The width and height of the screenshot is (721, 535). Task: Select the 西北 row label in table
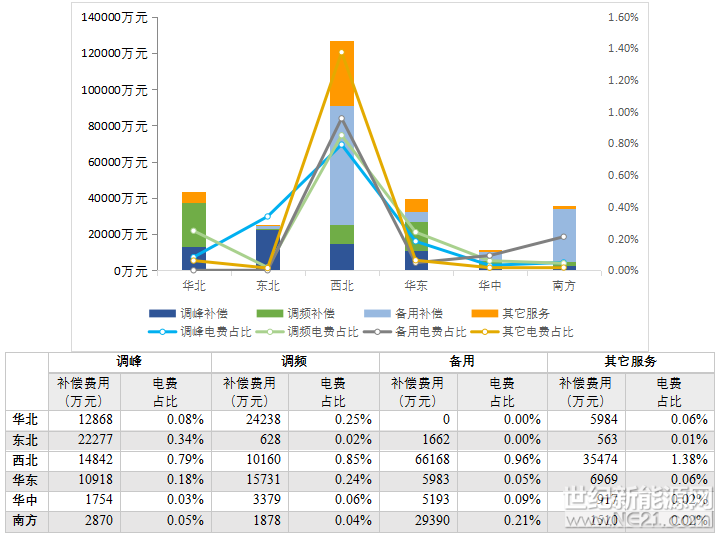[x=25, y=461]
